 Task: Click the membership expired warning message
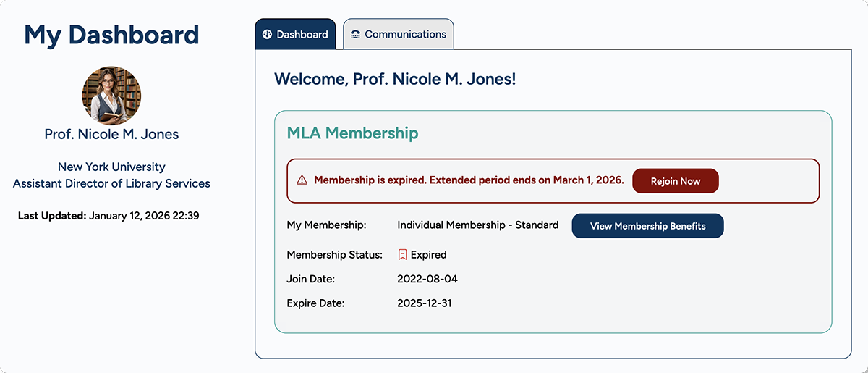click(469, 180)
